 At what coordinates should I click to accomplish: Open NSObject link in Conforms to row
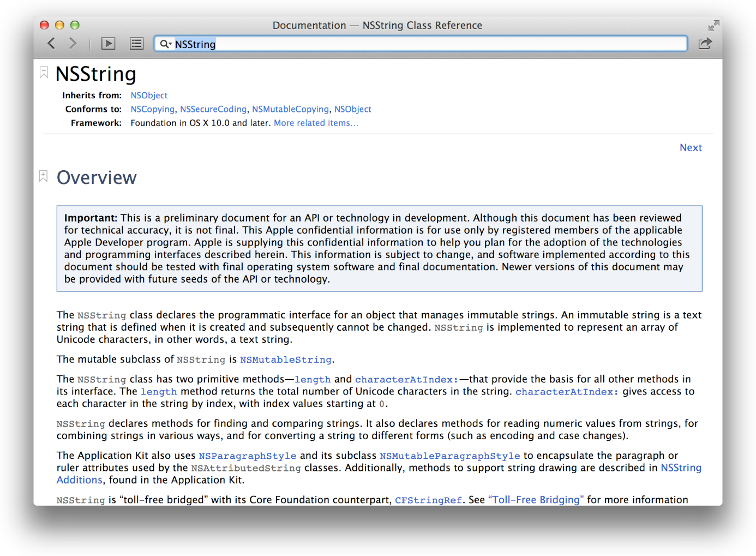point(353,109)
